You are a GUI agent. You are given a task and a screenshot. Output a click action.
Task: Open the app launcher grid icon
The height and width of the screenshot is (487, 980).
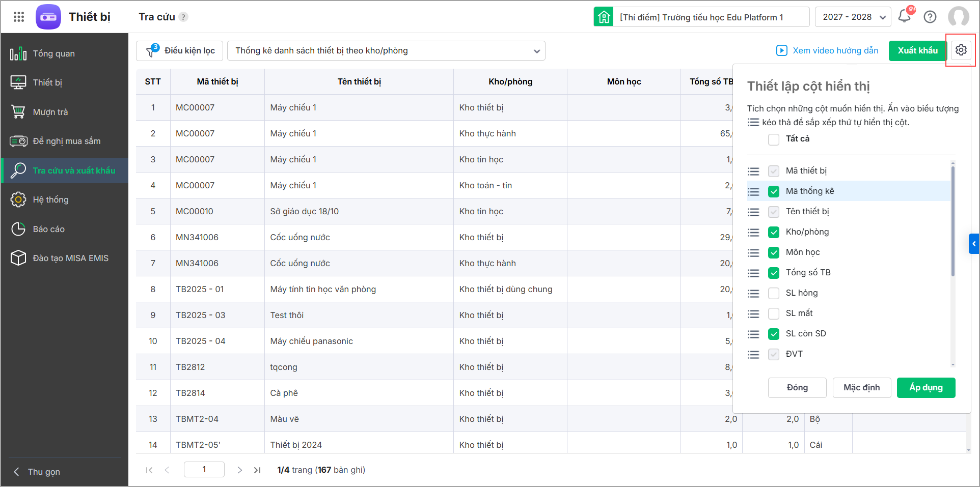tap(19, 17)
